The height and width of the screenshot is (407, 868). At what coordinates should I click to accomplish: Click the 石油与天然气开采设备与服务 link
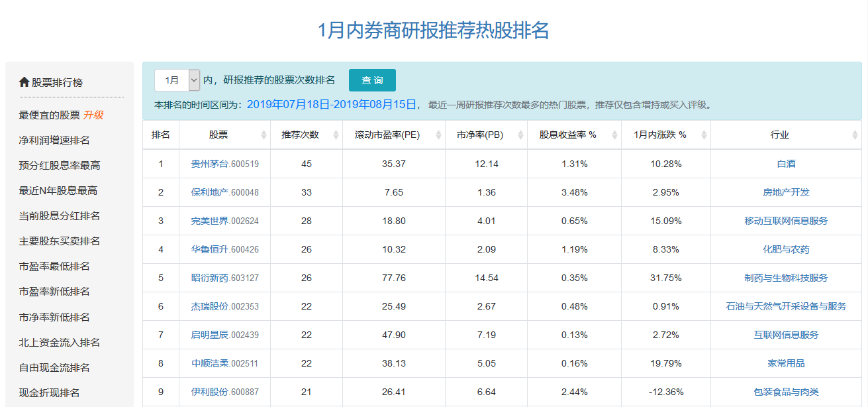pyautogui.click(x=786, y=306)
